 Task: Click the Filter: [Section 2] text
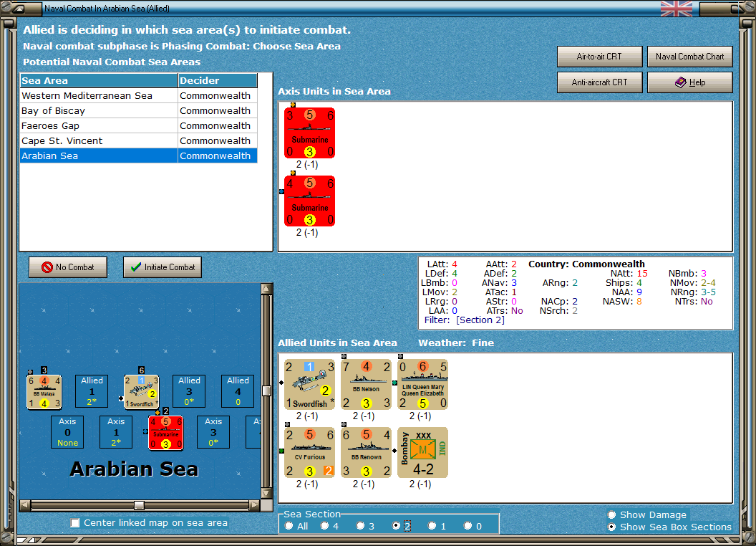tap(465, 320)
